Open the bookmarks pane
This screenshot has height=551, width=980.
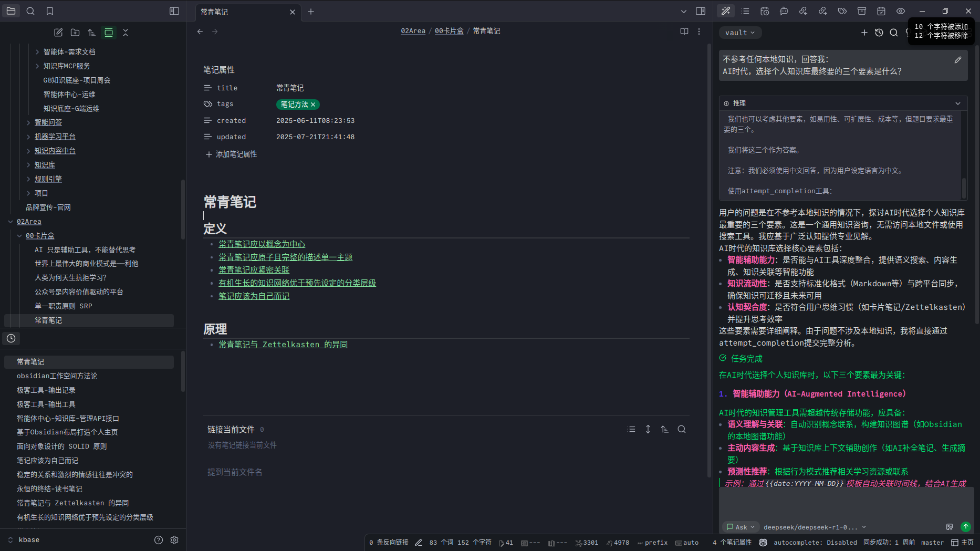(x=50, y=11)
